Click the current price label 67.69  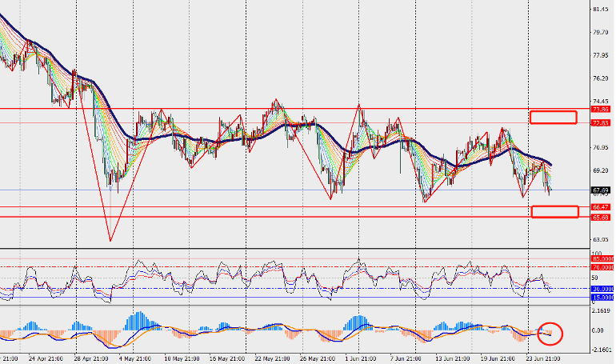[601, 190]
